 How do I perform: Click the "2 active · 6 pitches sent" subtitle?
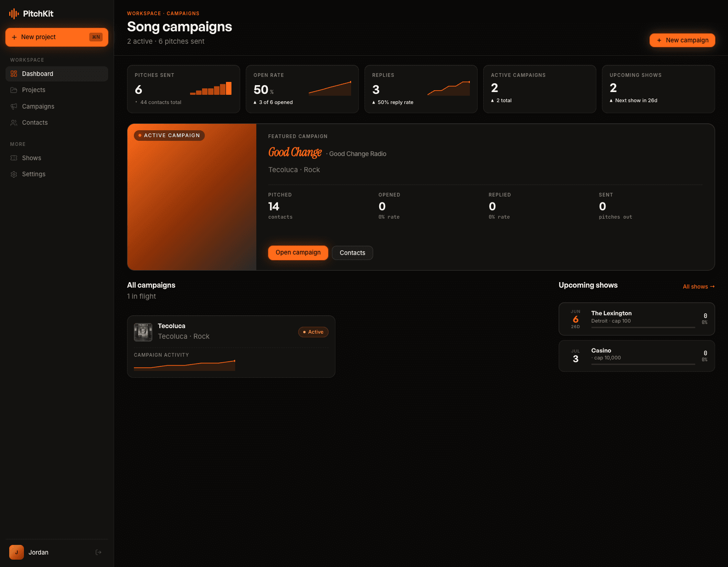click(x=166, y=41)
